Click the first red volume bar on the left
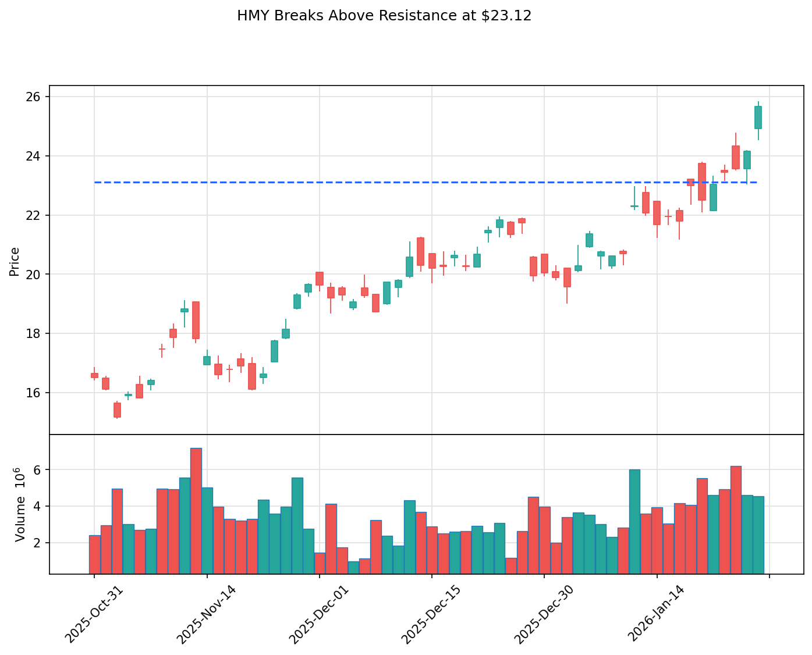Viewport: 812px width, 655px height. [x=95, y=554]
